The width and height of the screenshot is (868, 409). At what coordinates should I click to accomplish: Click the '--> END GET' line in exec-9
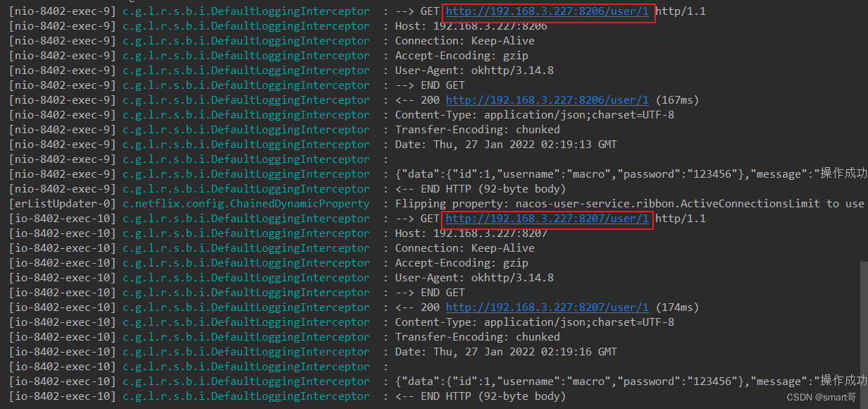(x=430, y=85)
